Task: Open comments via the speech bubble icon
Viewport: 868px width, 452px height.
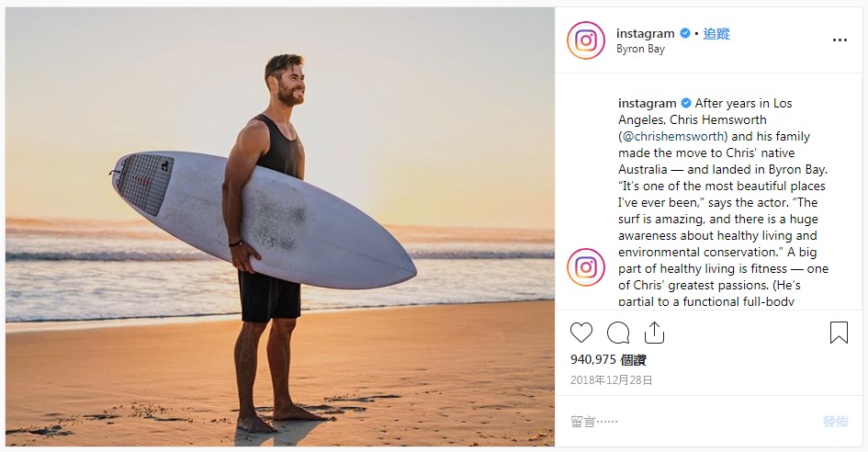Action: tap(618, 333)
